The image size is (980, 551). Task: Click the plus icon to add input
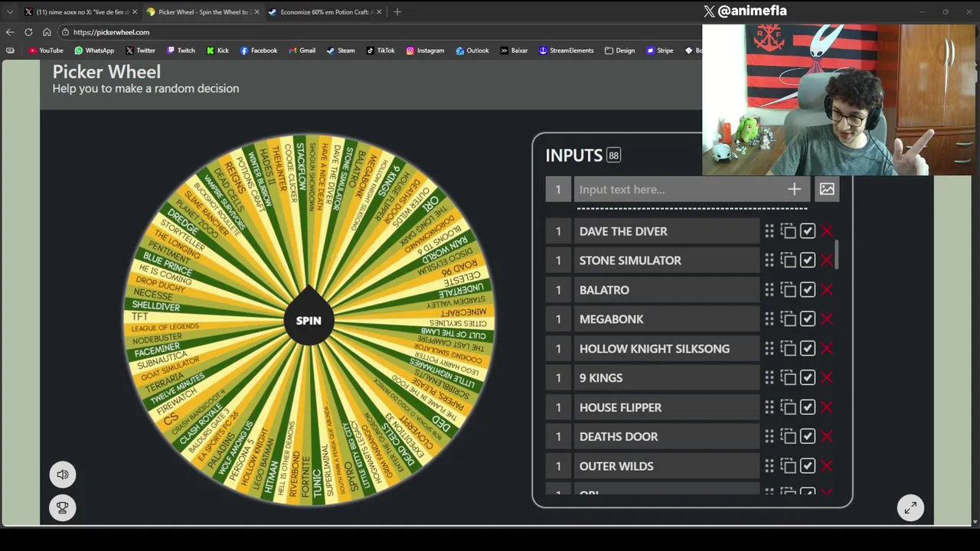[x=794, y=189]
